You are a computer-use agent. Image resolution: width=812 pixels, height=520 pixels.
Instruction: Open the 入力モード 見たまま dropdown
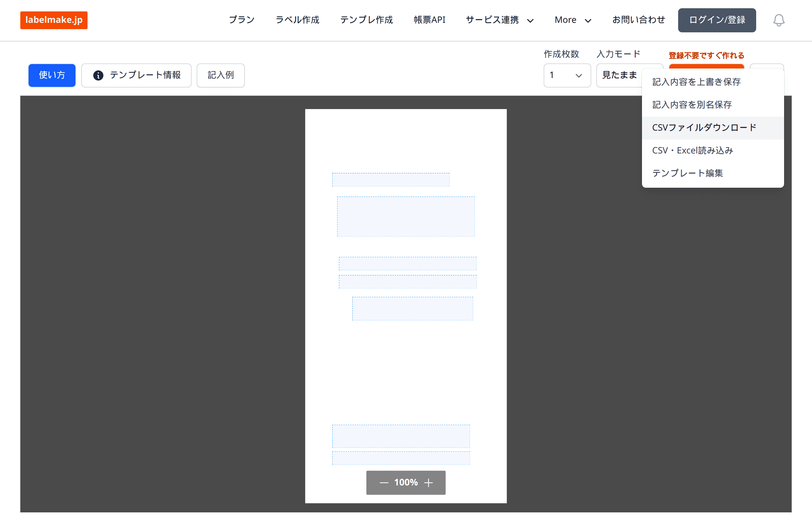[x=619, y=75]
